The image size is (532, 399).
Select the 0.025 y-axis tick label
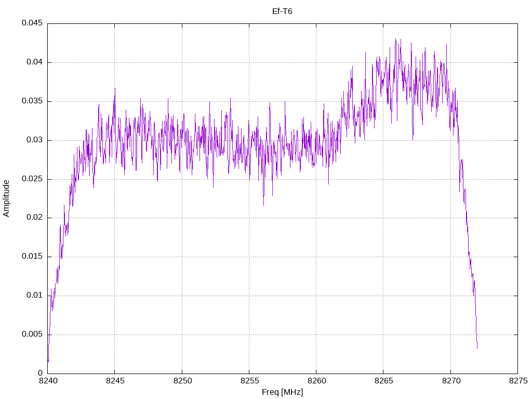tap(32, 179)
